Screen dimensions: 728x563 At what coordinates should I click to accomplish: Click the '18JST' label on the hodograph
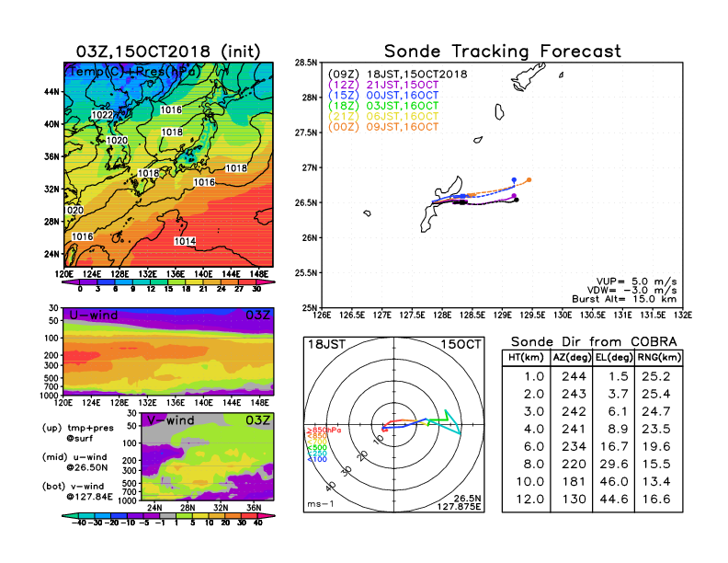tap(327, 344)
